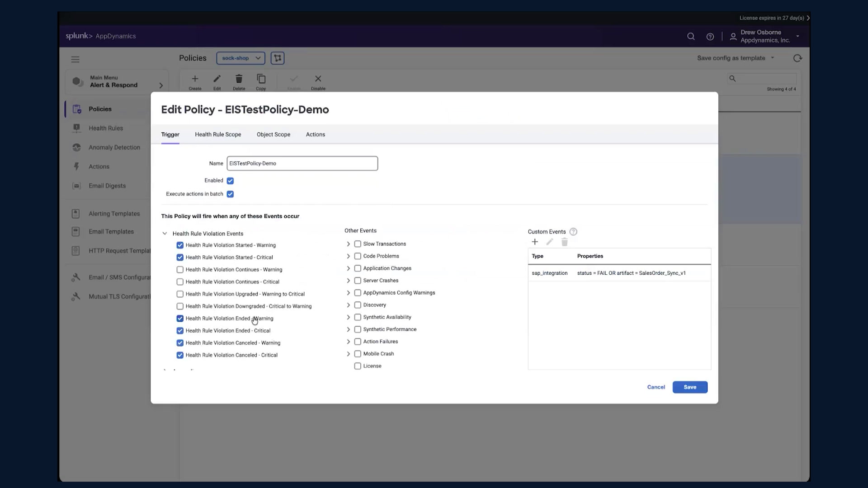Image resolution: width=868 pixels, height=488 pixels.
Task: Select the sap_integration custom event row
Action: (619, 273)
